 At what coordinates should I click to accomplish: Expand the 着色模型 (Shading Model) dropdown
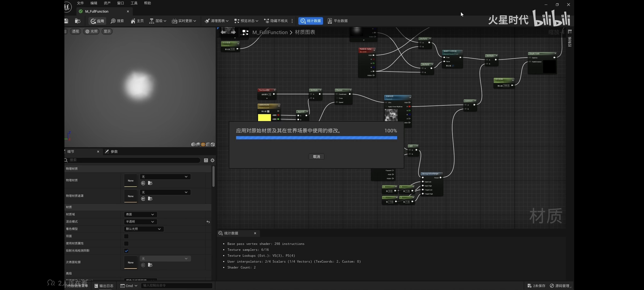click(143, 229)
